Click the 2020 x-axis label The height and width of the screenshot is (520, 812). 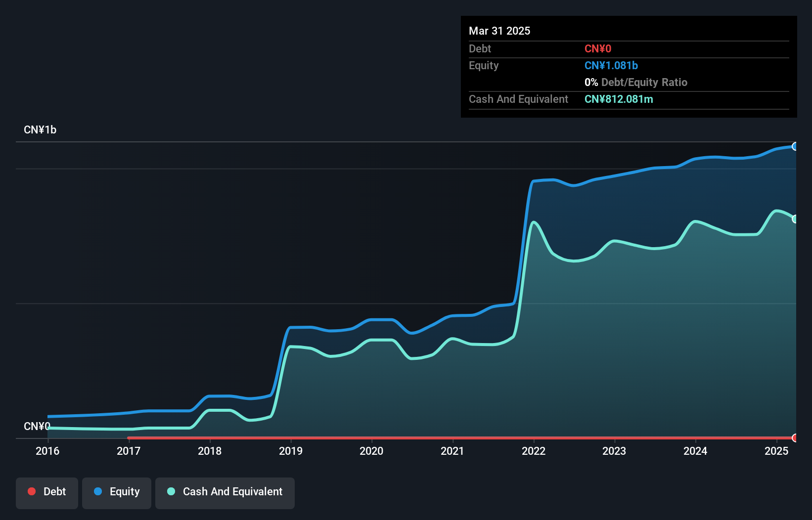tap(371, 451)
